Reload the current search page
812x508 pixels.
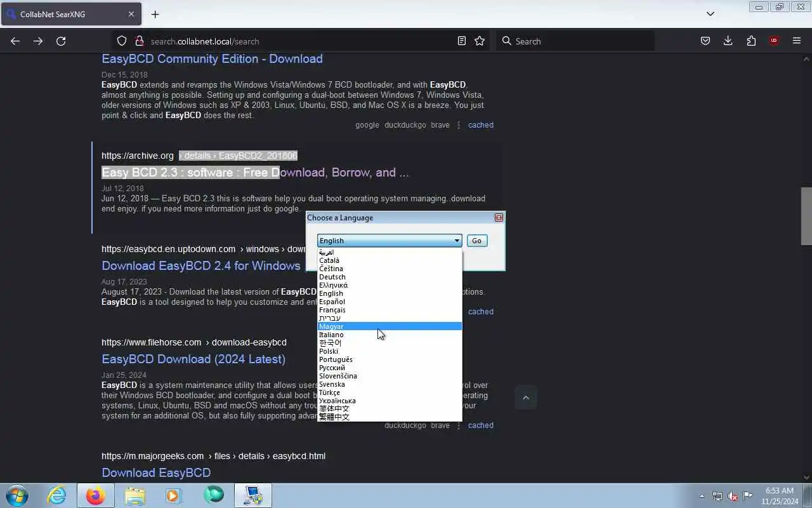pos(61,41)
